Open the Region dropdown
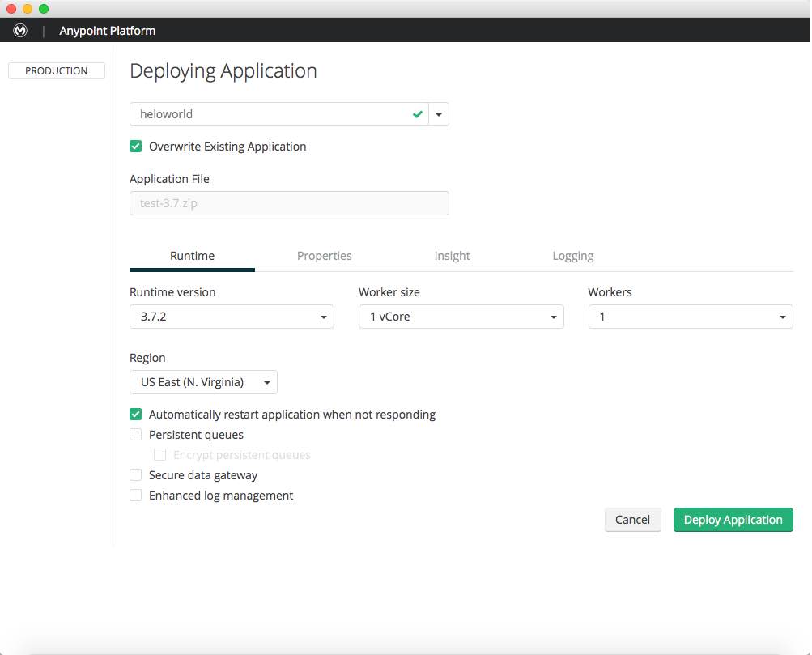This screenshot has height=655, width=812. pyautogui.click(x=203, y=382)
